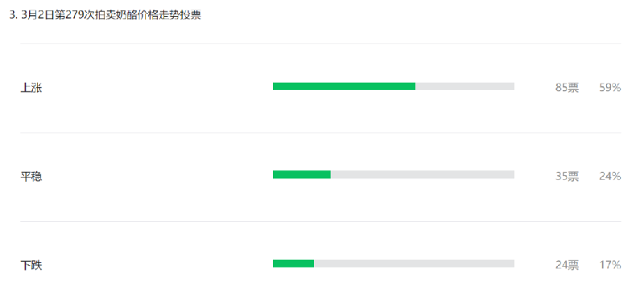Click the 24% percentage for 平稳

(610, 177)
